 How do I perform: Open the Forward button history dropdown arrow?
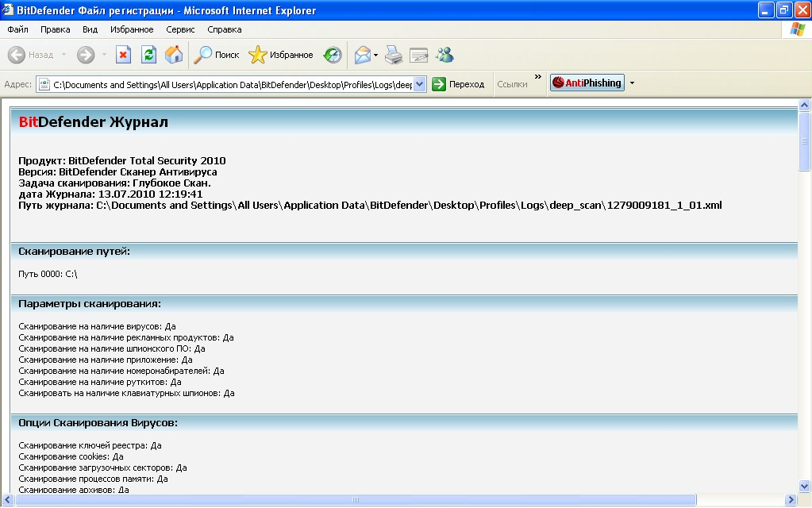click(x=104, y=55)
